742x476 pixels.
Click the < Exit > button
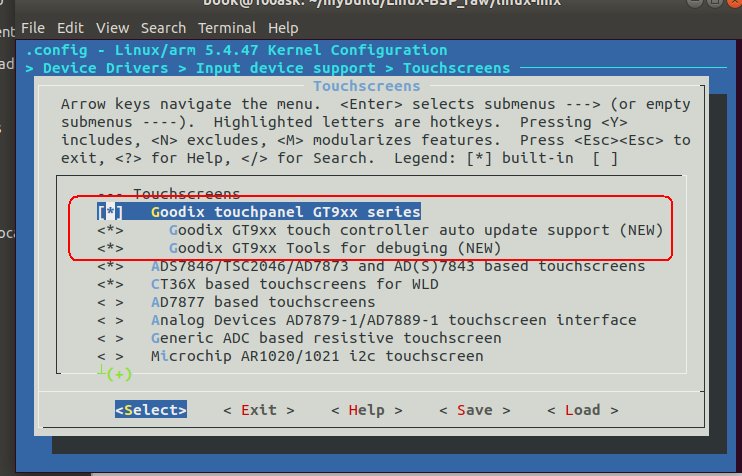click(x=259, y=410)
